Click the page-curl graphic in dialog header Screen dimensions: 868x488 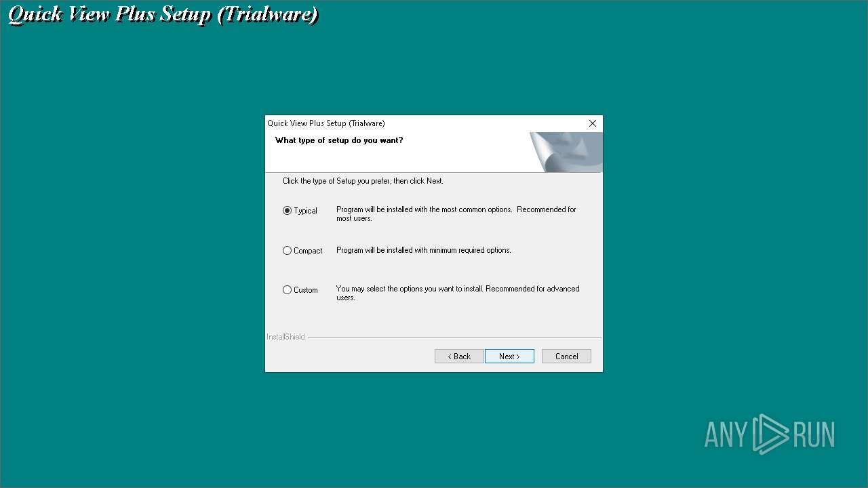click(x=566, y=152)
